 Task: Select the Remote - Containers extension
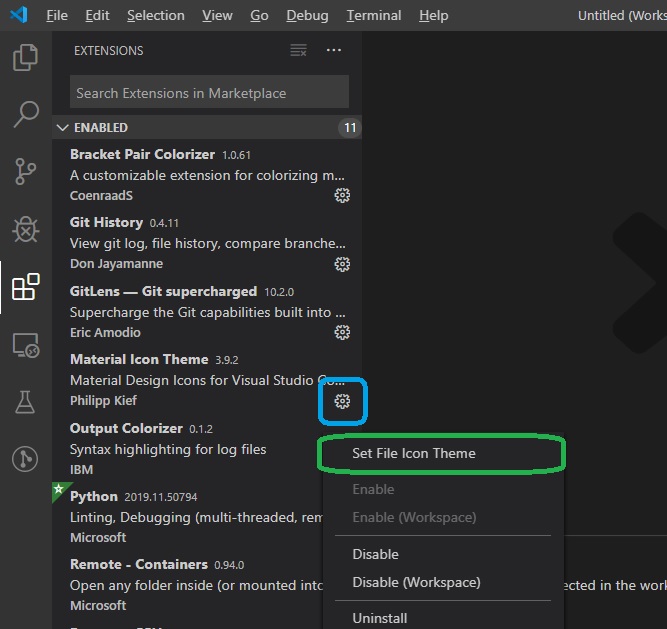pos(187,585)
